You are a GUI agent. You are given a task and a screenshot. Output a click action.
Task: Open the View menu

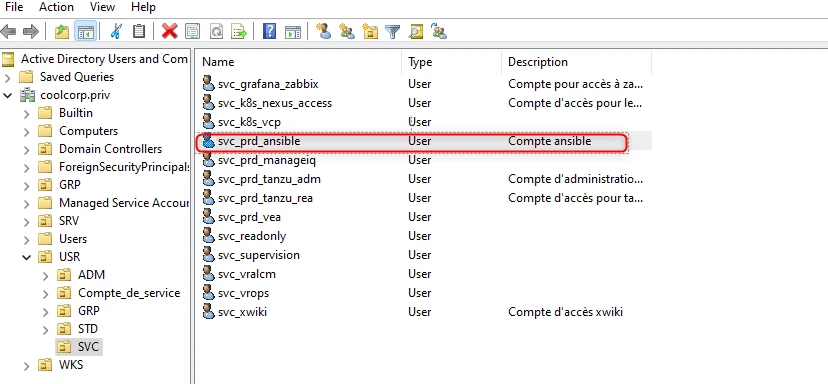(x=102, y=7)
